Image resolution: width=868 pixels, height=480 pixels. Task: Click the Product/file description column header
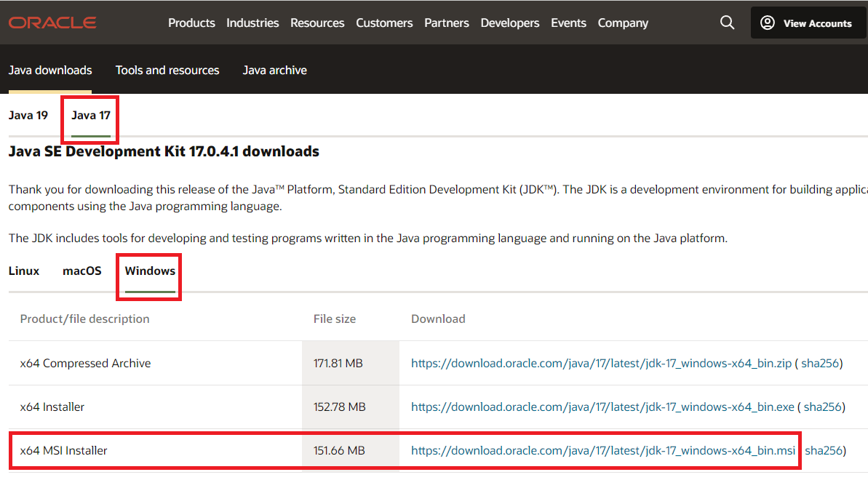(x=84, y=319)
